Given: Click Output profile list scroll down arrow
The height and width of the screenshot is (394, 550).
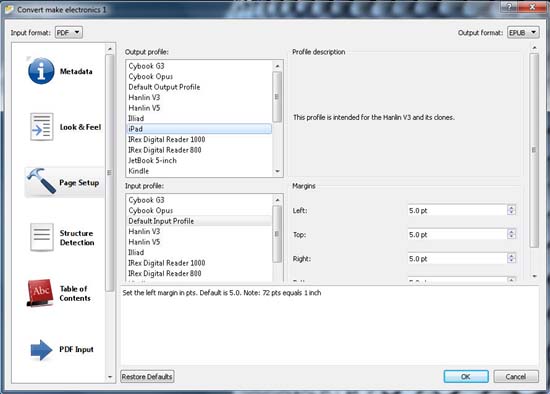Looking at the screenshot, I should point(277,171).
